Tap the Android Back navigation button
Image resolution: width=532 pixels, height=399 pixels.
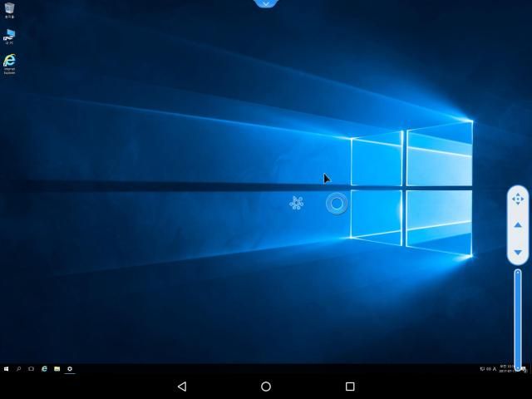coord(181,387)
